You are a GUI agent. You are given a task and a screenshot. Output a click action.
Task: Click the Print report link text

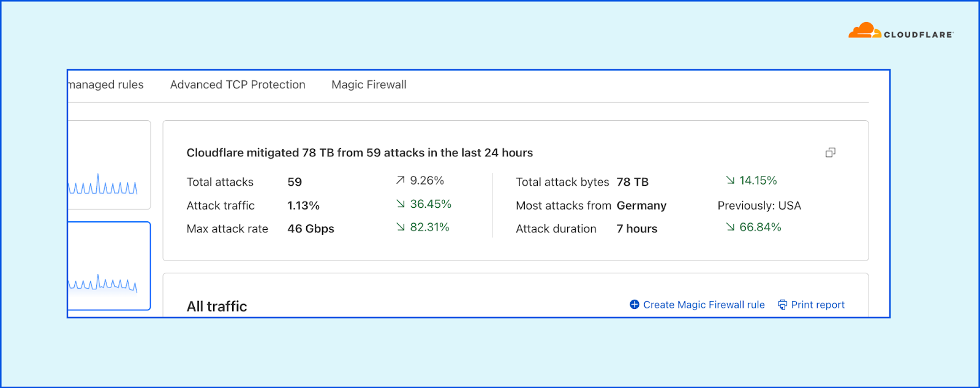818,305
